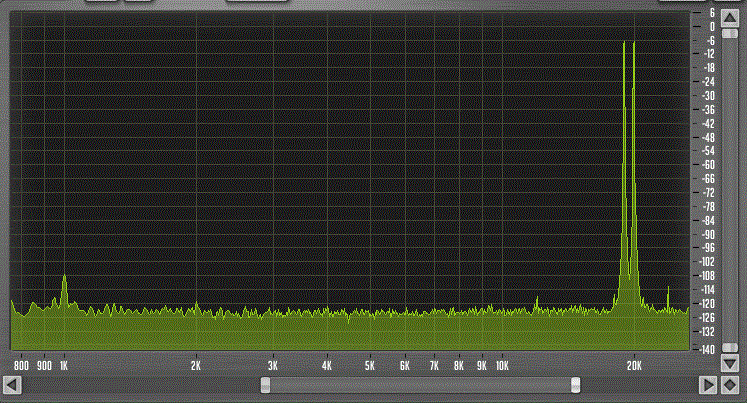
Task: Click the -18 dB level scale label
Action: (709, 68)
